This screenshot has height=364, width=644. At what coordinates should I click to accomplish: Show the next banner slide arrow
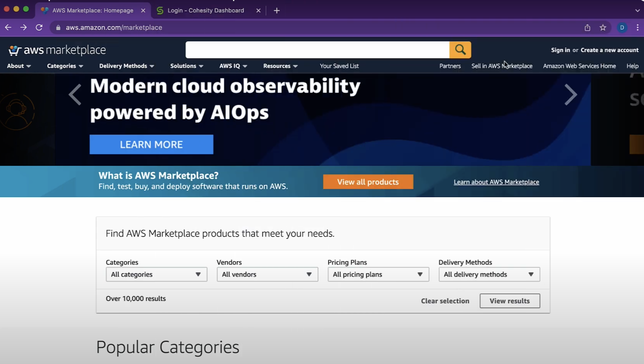pos(570,95)
